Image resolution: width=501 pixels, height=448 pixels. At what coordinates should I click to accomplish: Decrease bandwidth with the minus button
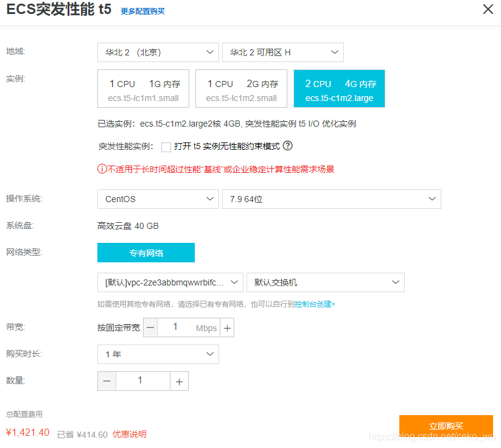pyautogui.click(x=150, y=327)
